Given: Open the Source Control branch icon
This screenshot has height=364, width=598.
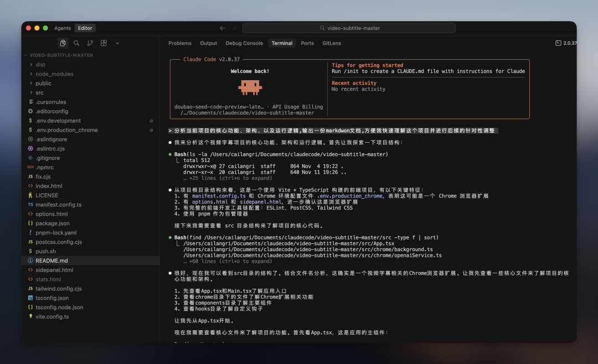Looking at the screenshot, I should click(x=90, y=43).
